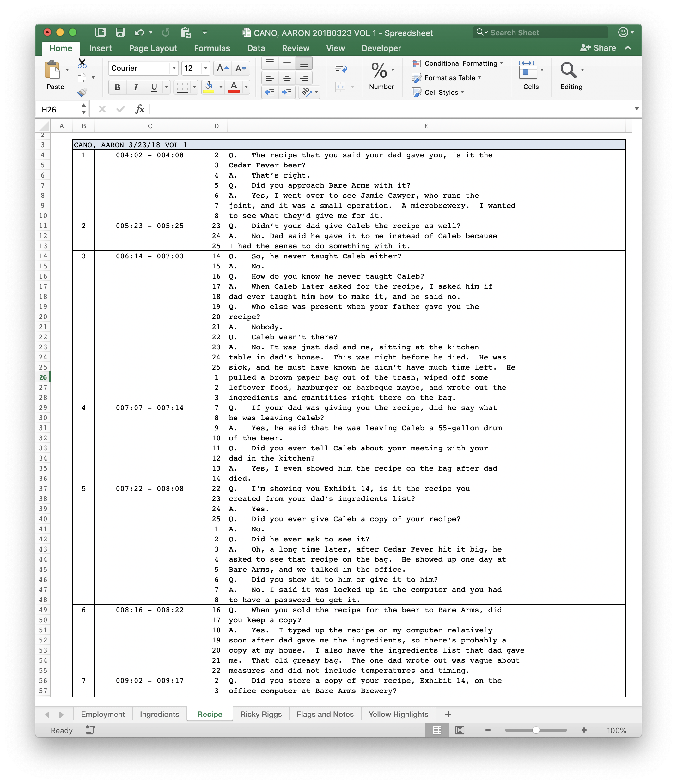
Task: Click the Share button
Action: click(598, 48)
